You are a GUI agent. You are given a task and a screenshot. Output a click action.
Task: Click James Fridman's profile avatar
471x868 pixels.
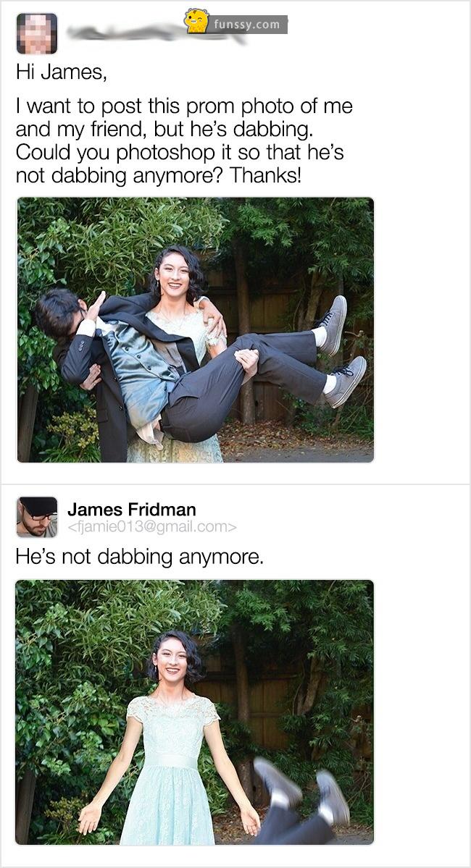[36, 517]
